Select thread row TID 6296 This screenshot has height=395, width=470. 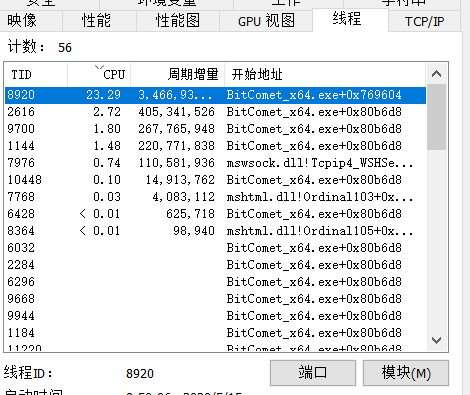(215, 282)
